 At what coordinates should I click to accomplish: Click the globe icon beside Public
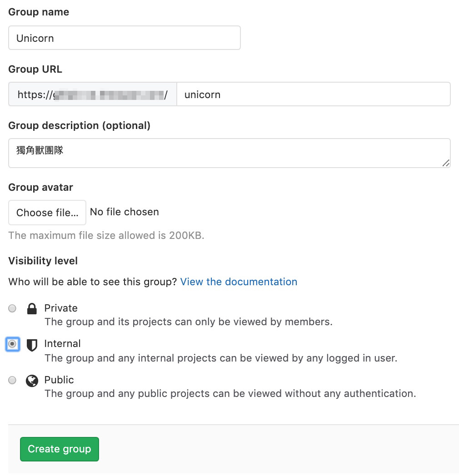(x=32, y=381)
